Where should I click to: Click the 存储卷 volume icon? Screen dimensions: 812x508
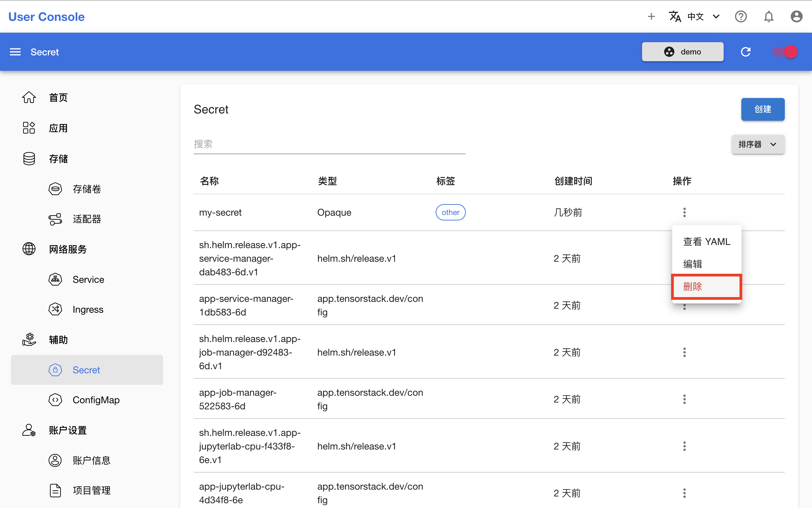[55, 189]
